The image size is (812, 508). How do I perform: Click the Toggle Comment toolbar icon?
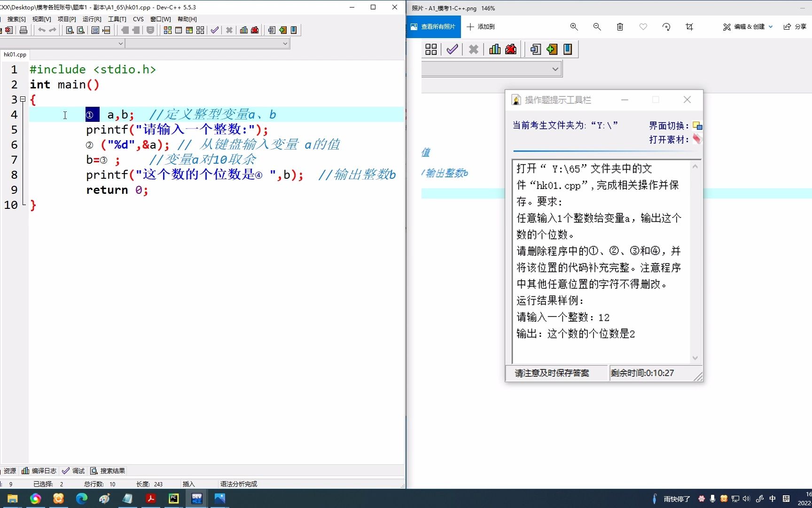150,30
